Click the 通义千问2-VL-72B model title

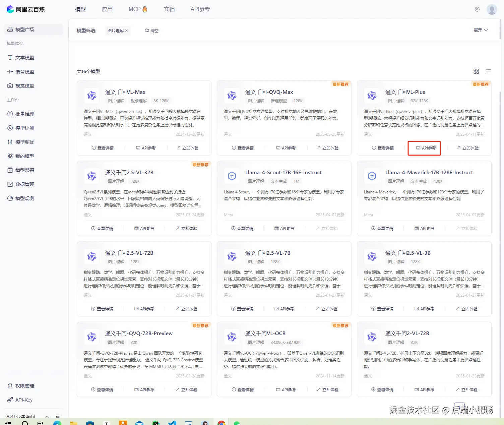click(x=407, y=333)
